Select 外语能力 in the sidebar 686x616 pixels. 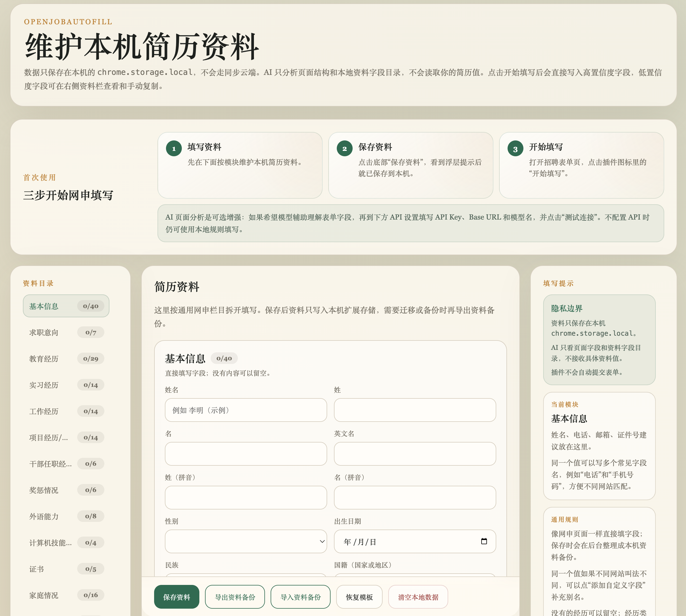66,516
